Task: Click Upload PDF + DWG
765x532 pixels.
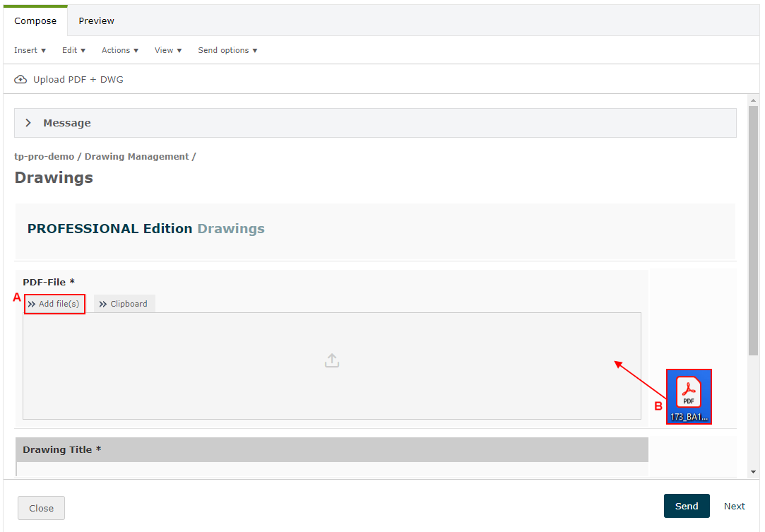Action: click(x=78, y=80)
